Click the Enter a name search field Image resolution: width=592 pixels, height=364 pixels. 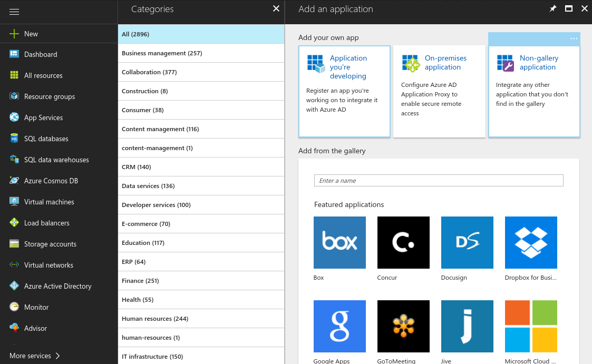439,181
